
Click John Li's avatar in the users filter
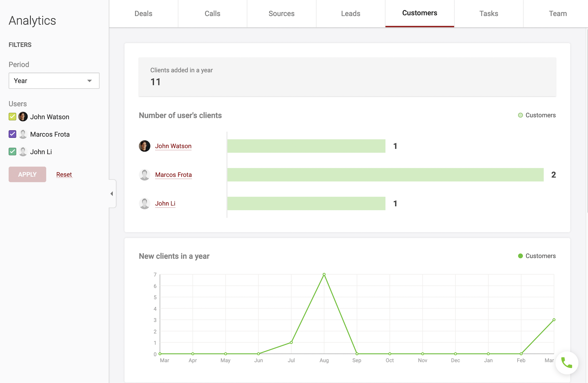[23, 152]
